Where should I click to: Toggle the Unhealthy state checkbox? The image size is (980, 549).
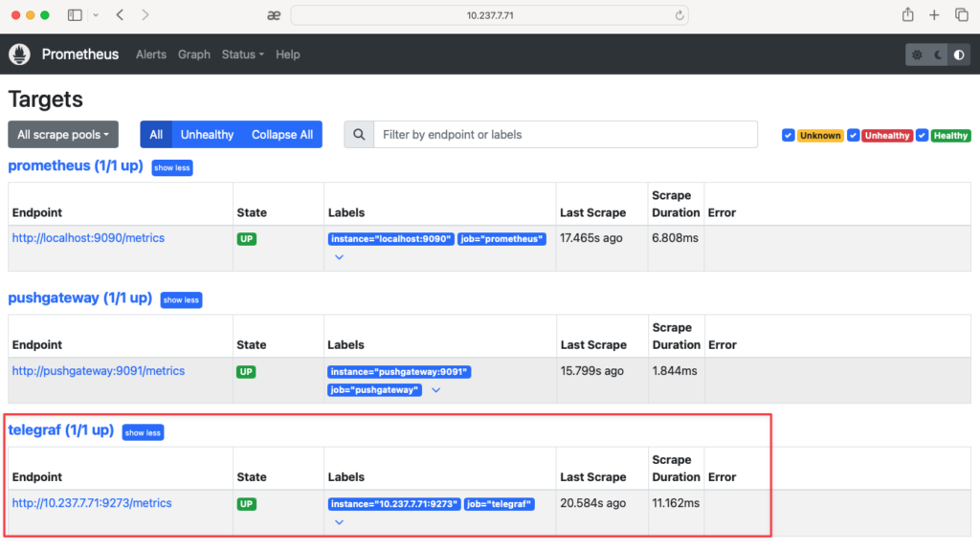point(853,136)
